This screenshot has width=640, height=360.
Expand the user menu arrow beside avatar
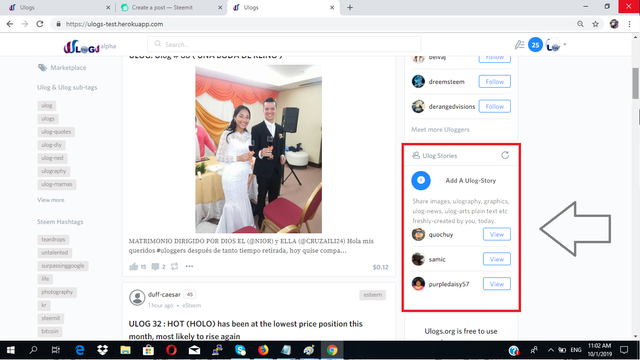[565, 44]
